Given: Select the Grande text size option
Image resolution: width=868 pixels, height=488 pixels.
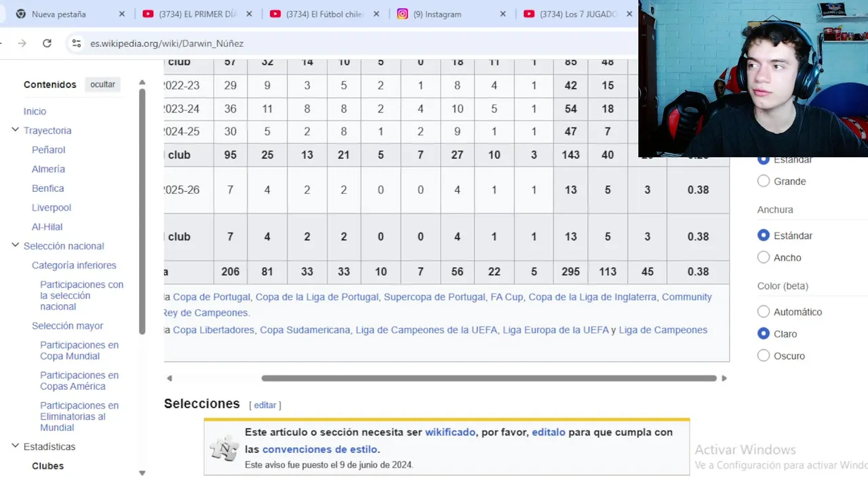Looking at the screenshot, I should (x=764, y=182).
